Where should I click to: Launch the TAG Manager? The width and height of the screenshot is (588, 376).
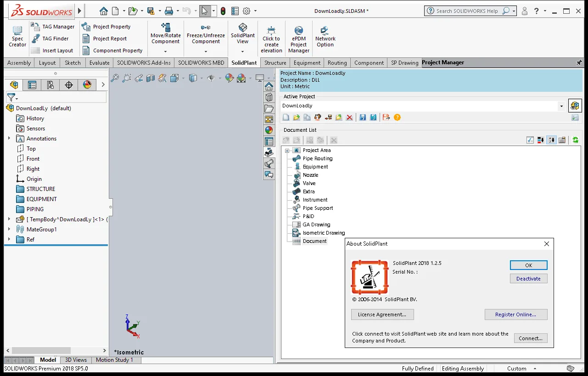[53, 27]
